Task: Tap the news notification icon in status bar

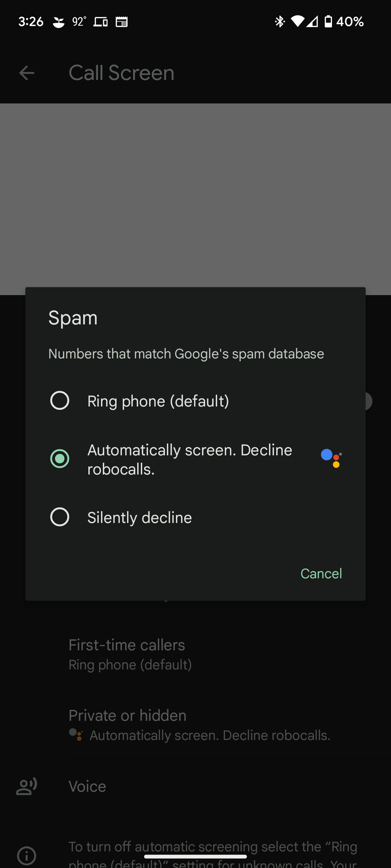Action: coord(122,22)
